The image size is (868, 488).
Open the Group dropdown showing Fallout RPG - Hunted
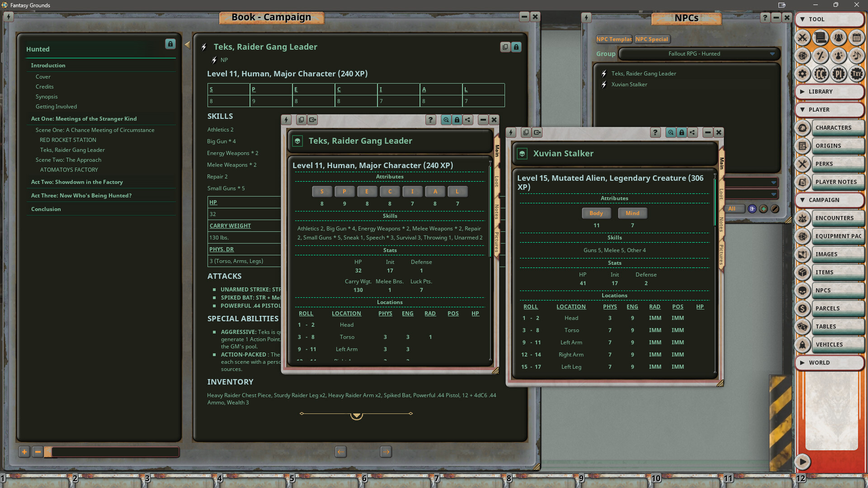coord(698,54)
